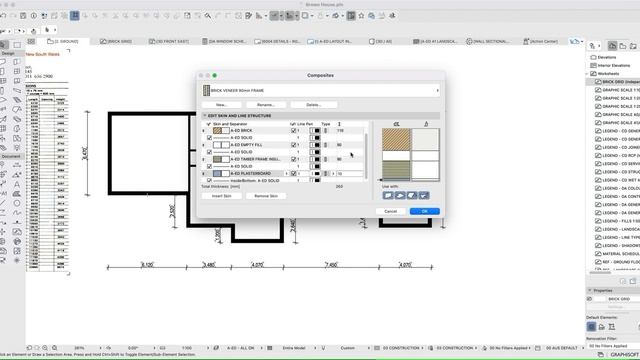Click the New... composite button

pos(221,105)
